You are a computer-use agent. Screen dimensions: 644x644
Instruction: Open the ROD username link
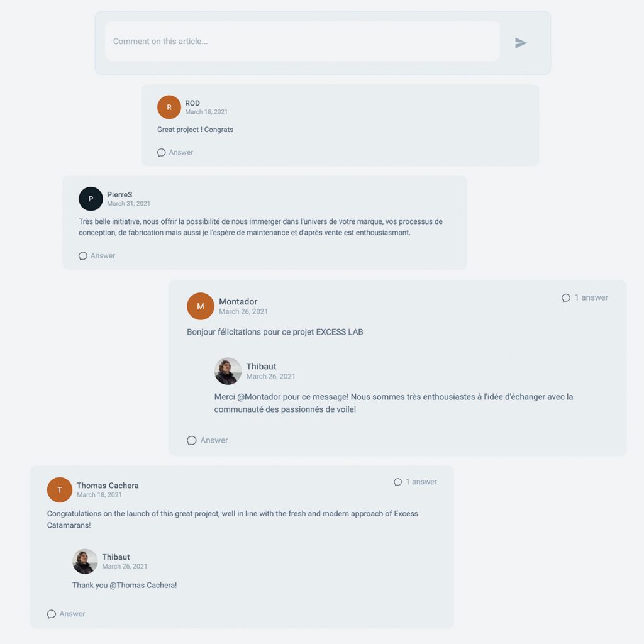pos(192,103)
